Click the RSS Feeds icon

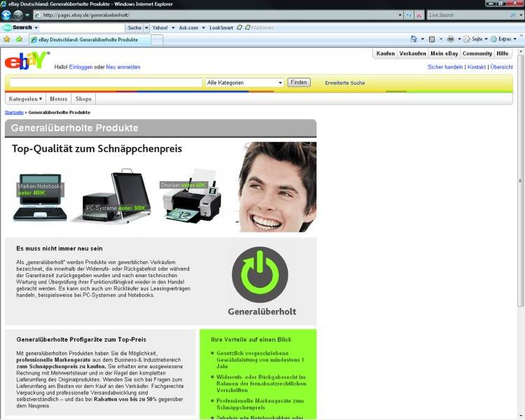pyautogui.click(x=432, y=39)
